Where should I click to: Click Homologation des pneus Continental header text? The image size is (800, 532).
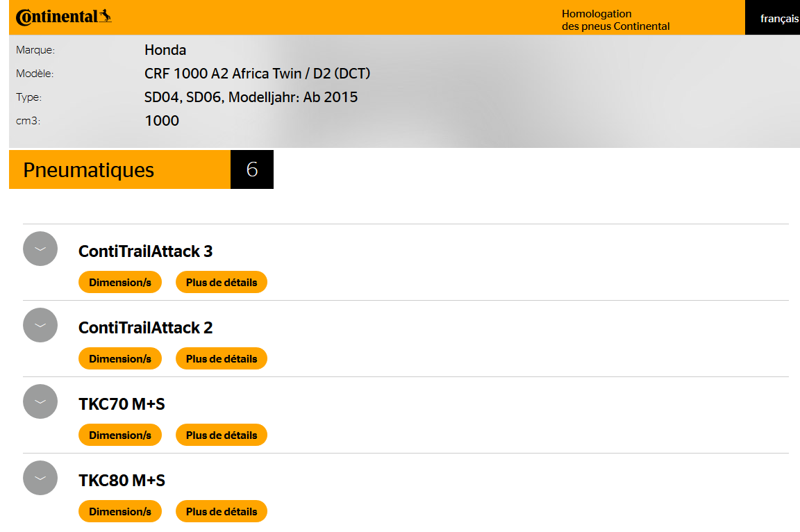pyautogui.click(x=615, y=20)
